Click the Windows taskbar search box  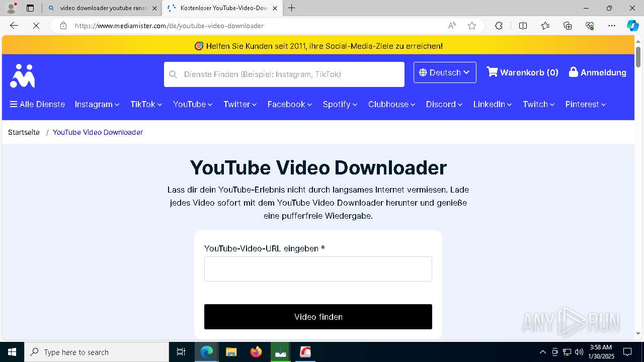(x=97, y=352)
